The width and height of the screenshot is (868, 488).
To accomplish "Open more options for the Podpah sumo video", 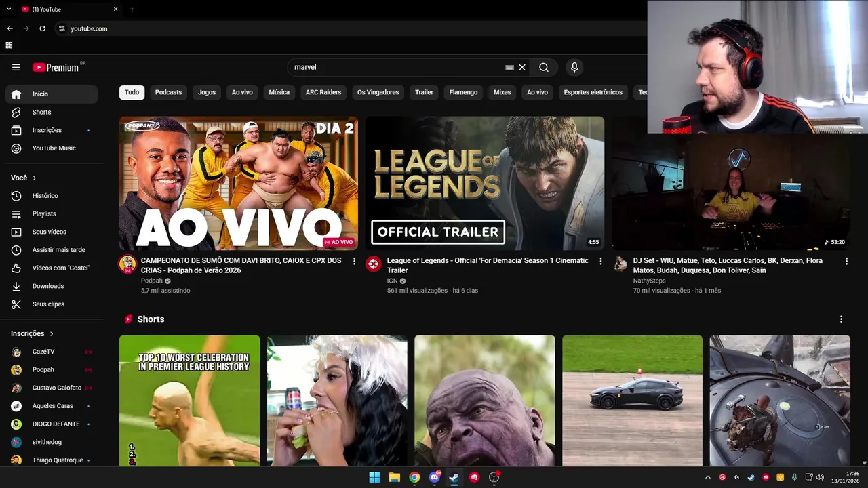I will click(354, 261).
